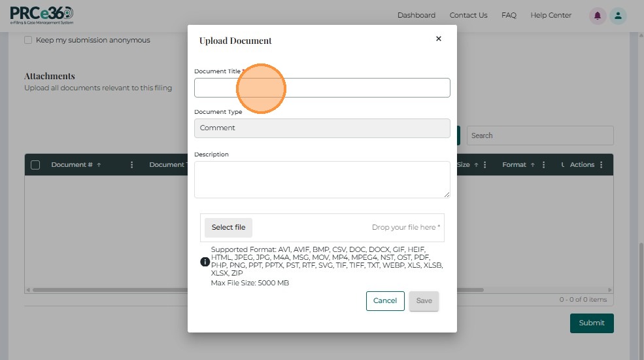Viewport: 644px width, 360px height.
Task: Open Size column options menu
Action: click(x=484, y=165)
